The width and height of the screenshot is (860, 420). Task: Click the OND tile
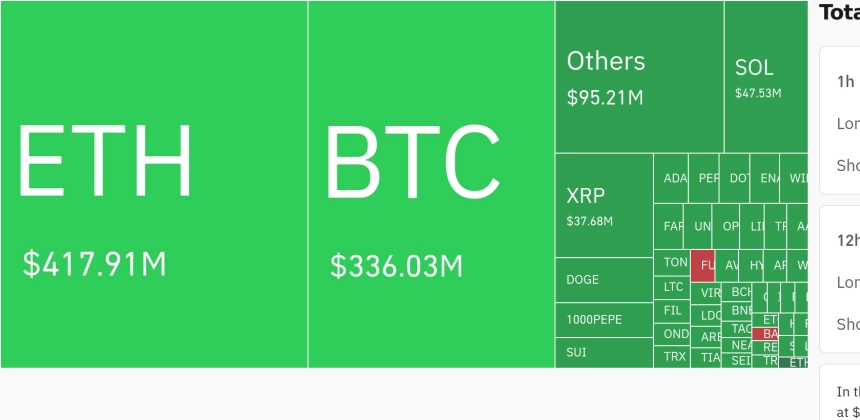pyautogui.click(x=672, y=334)
